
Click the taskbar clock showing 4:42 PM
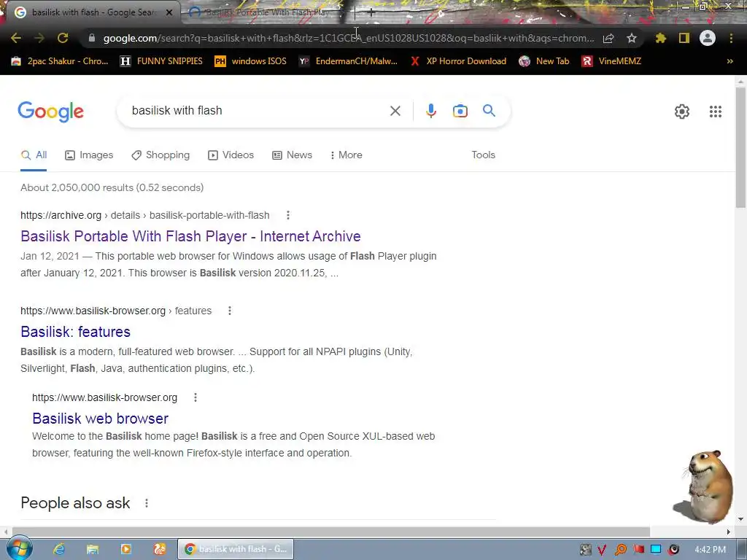point(710,550)
